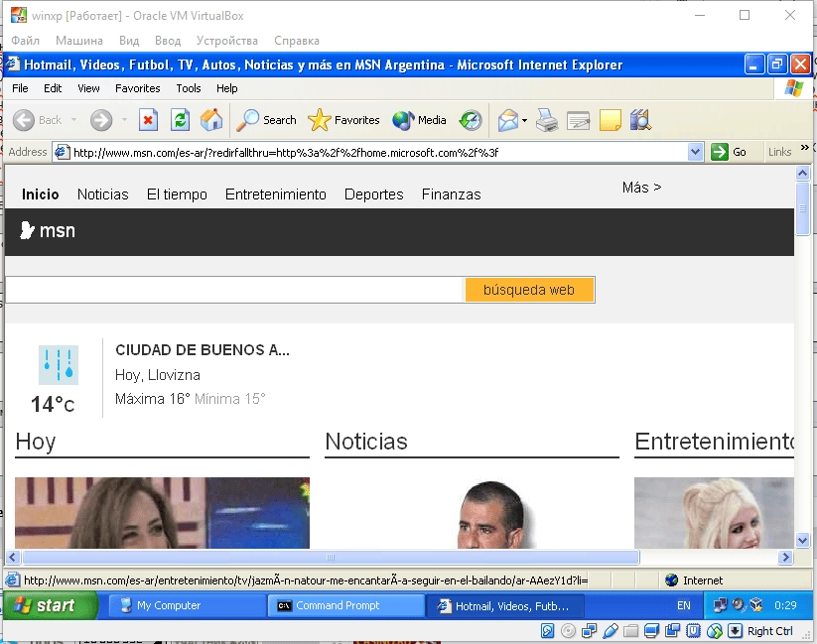Click the VirtualBox USB status icon

click(x=611, y=631)
